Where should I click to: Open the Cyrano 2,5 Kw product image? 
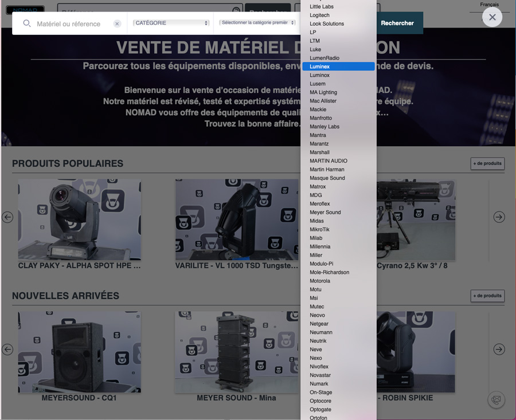click(416, 219)
